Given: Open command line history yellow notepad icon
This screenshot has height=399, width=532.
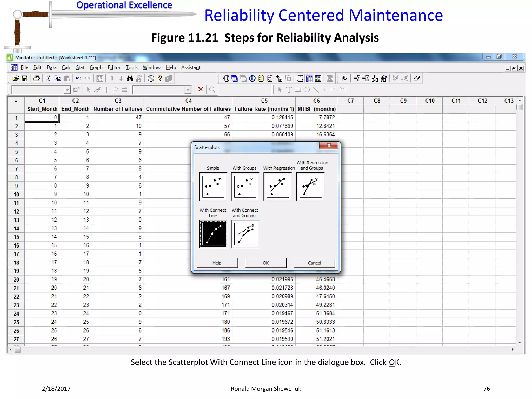Looking at the screenshot, I should click(261, 78).
